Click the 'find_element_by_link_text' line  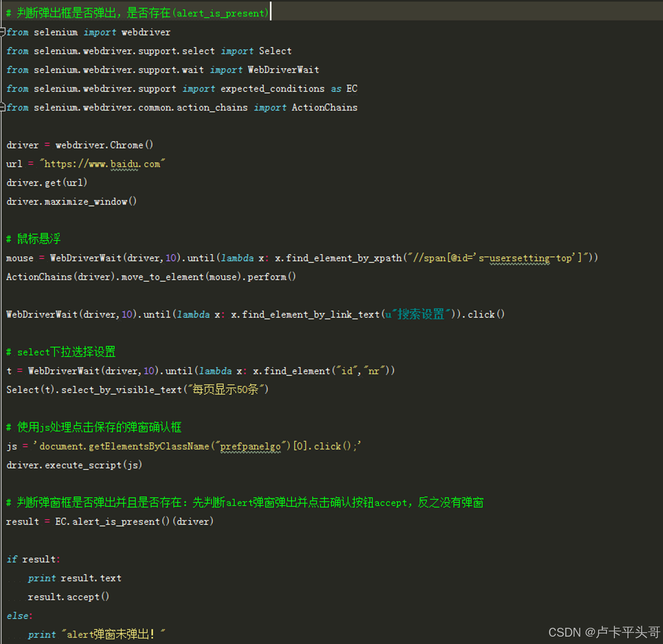(x=256, y=314)
